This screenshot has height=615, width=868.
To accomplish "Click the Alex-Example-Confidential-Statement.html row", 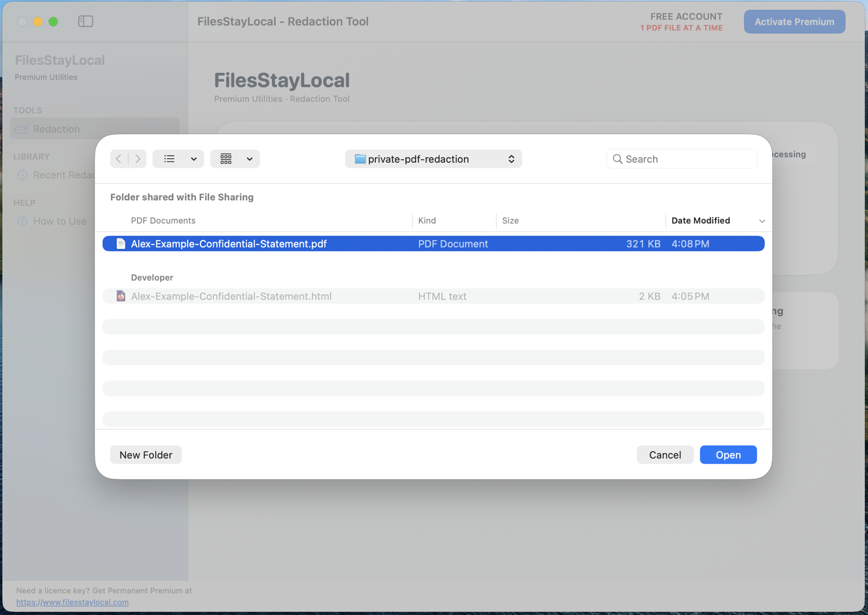I will pyautogui.click(x=433, y=296).
